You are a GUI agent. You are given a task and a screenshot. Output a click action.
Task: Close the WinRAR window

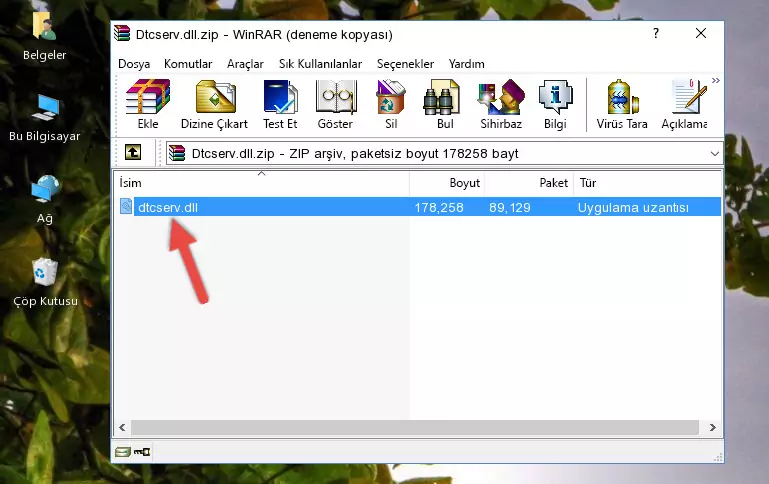click(701, 33)
